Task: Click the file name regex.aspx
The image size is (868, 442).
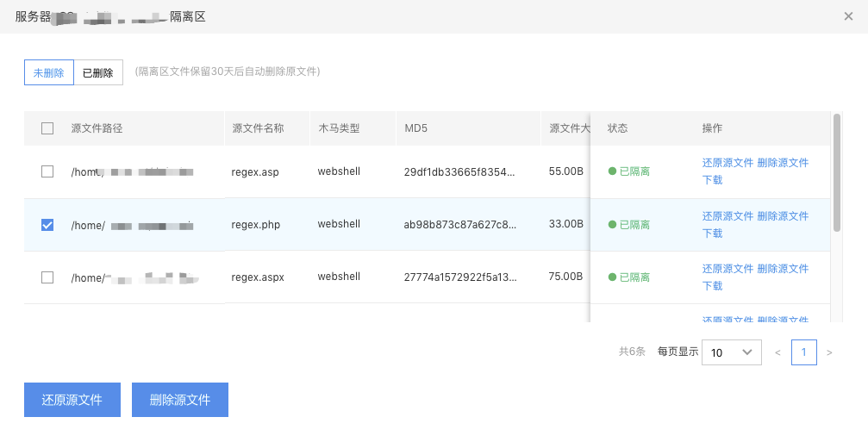Action: point(258,277)
